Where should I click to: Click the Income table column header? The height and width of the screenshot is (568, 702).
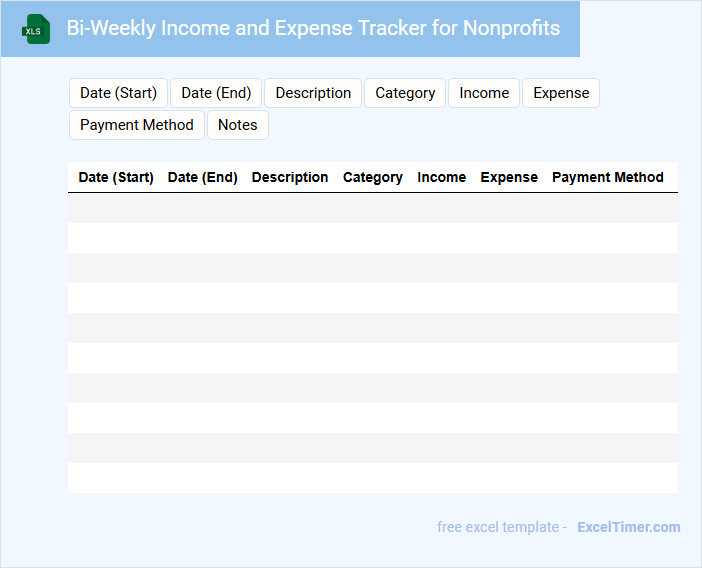point(441,177)
